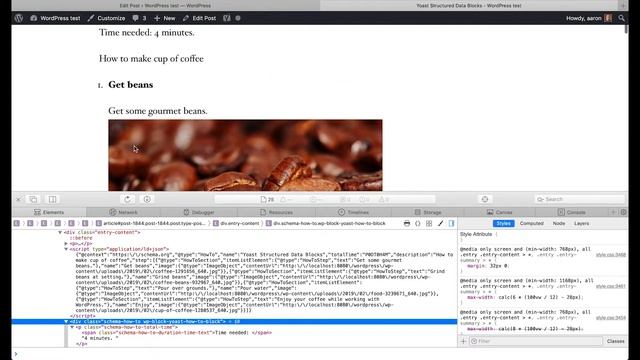The image size is (640, 360).
Task: Click the Get beans heading
Action: (x=131, y=84)
